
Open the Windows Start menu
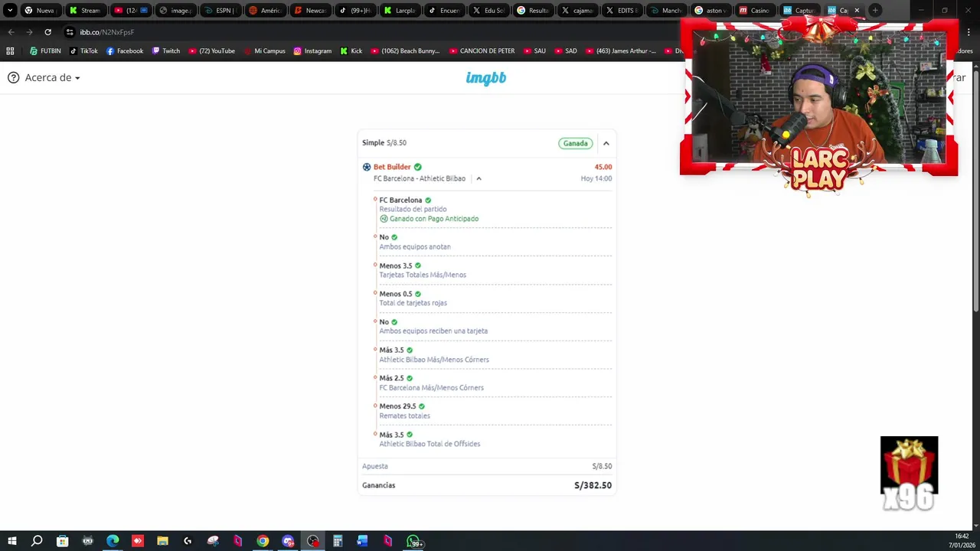tap(11, 541)
